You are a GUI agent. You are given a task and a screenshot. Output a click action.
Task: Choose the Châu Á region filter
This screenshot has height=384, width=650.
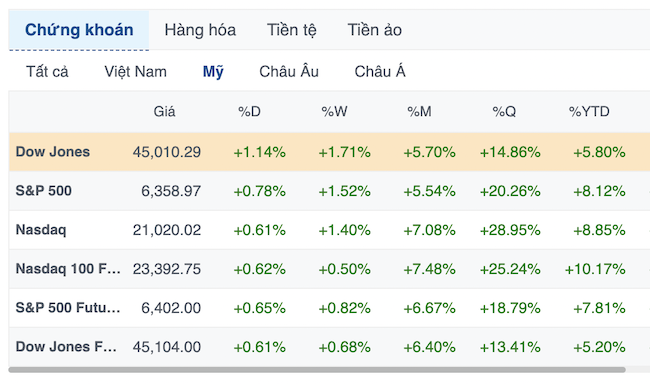pos(380,71)
